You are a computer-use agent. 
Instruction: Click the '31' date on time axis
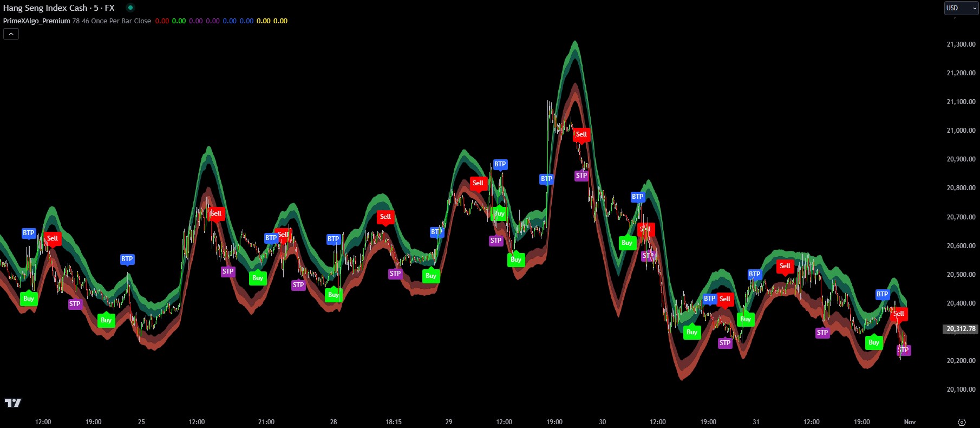pyautogui.click(x=756, y=422)
